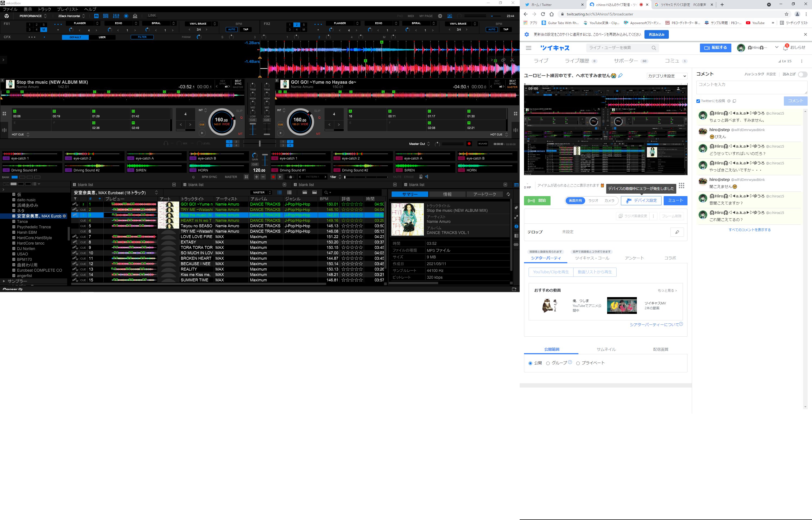Switch to the 情報 tab in track panel
Viewport: 812px width, 520px height.
tap(447, 194)
